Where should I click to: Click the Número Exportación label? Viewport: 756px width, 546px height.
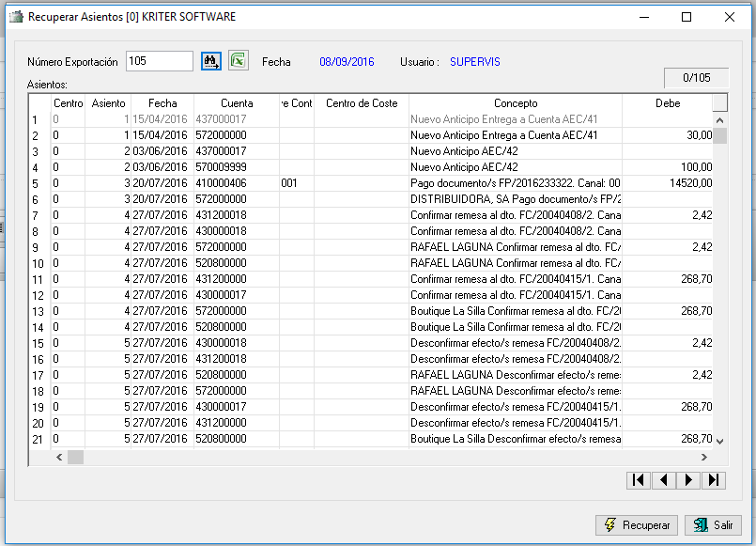[x=72, y=62]
